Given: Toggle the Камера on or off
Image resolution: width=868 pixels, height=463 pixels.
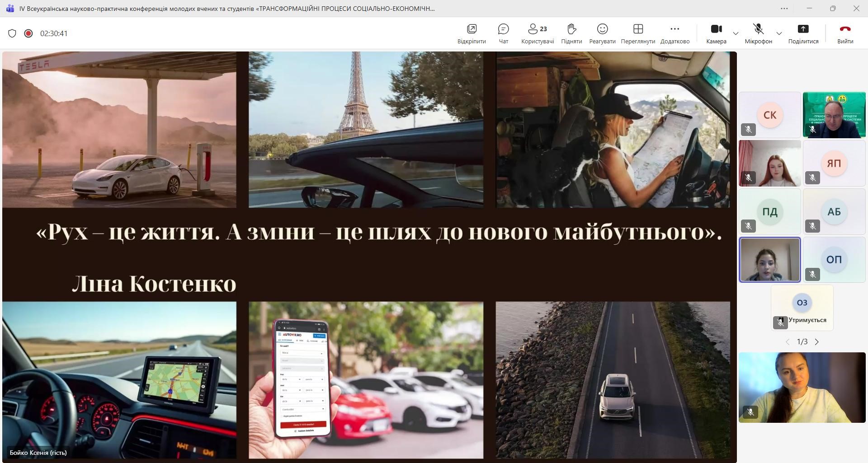Looking at the screenshot, I should pos(716,33).
